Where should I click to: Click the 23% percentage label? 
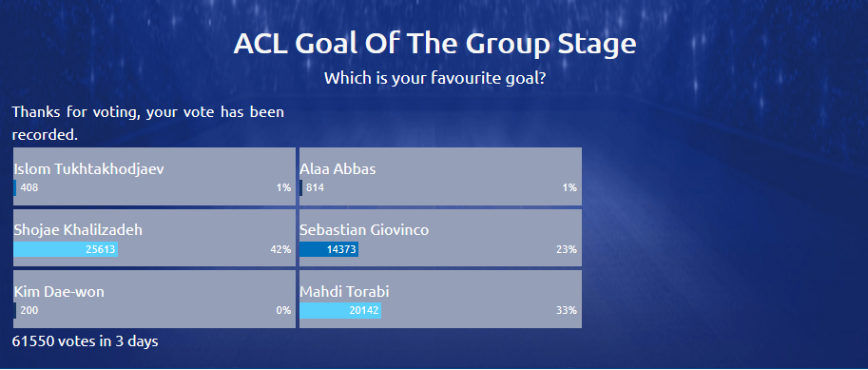click(567, 250)
